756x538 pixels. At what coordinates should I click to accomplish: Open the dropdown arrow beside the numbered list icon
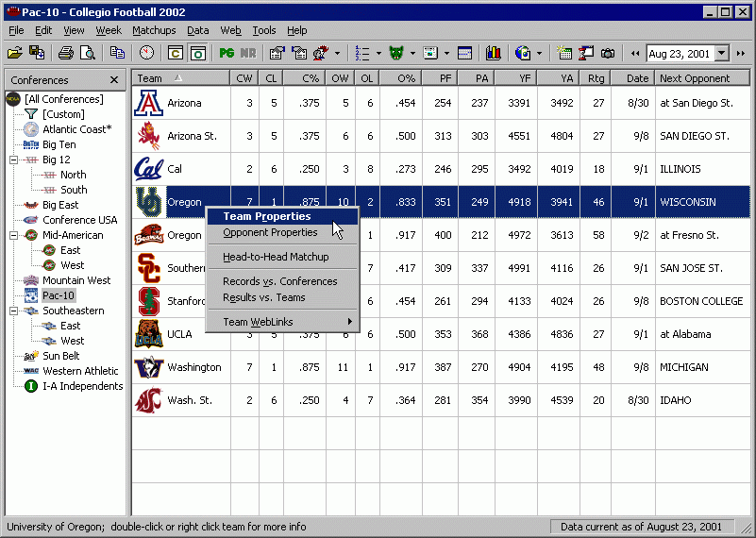pyautogui.click(x=378, y=53)
